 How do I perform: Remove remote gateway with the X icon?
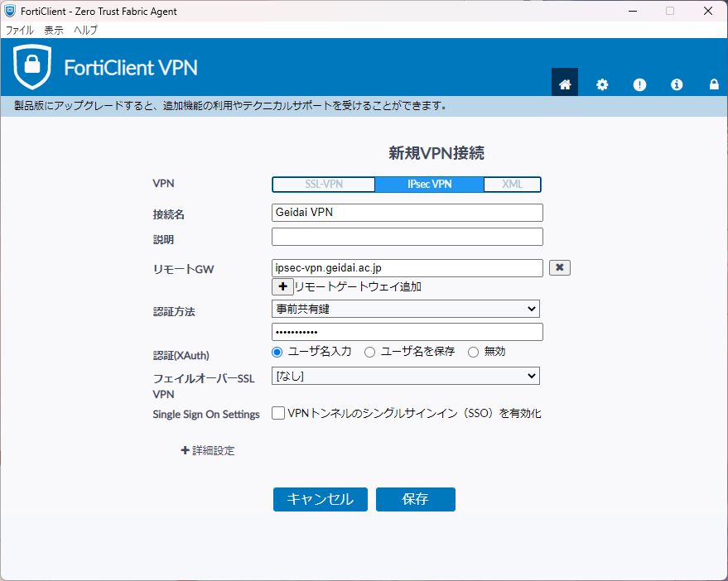pos(560,267)
